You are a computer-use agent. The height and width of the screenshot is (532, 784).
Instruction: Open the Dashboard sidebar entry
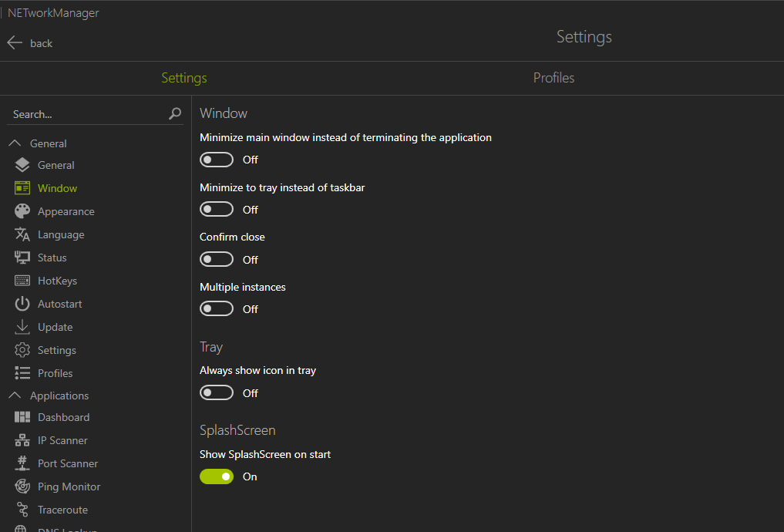pos(63,417)
